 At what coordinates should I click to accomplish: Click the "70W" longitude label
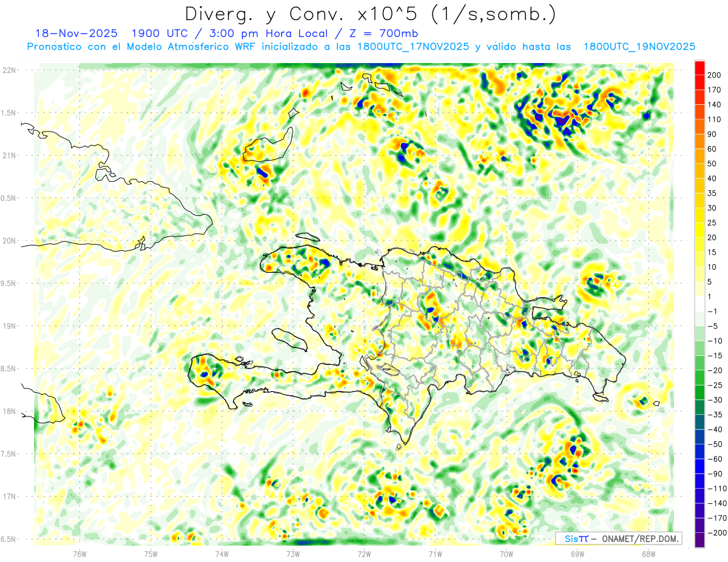(x=506, y=553)
